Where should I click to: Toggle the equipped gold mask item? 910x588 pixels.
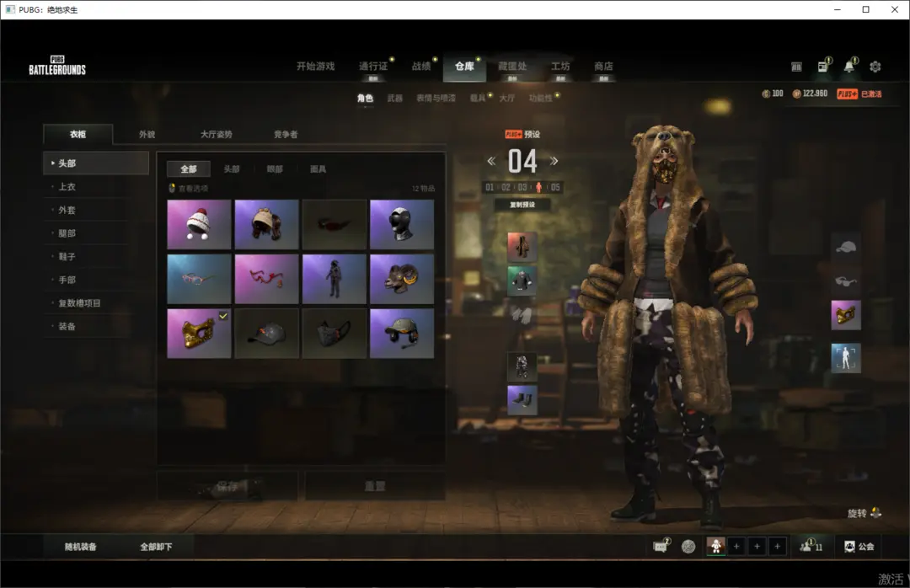pos(199,334)
